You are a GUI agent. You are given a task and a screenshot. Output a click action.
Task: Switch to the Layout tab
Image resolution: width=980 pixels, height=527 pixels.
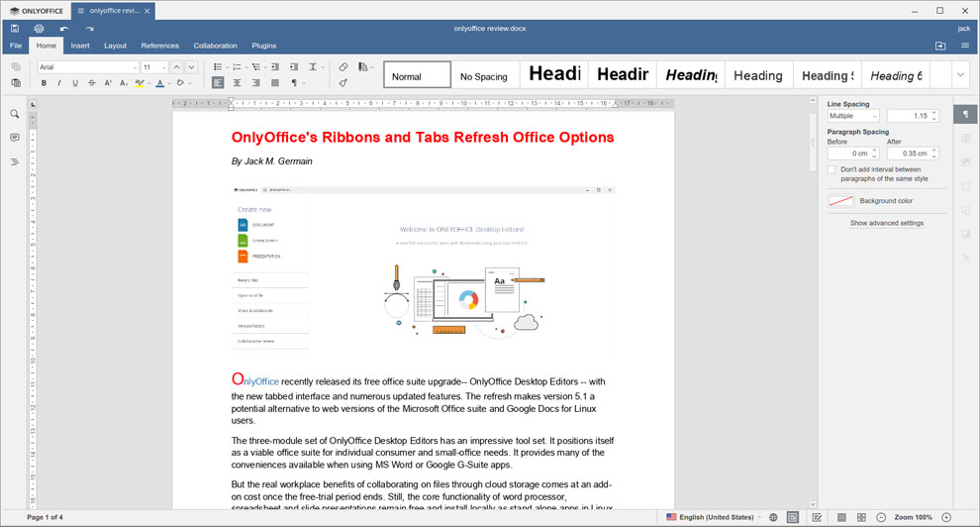pos(115,46)
